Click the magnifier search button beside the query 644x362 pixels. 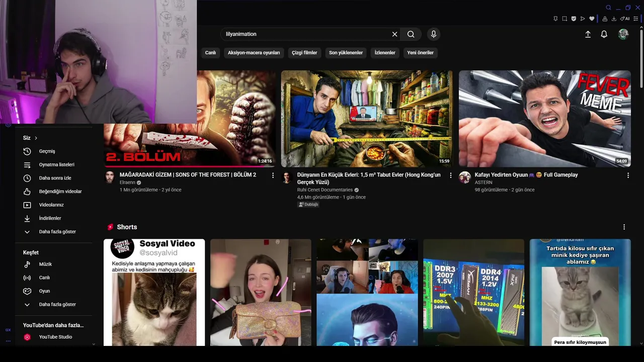(411, 34)
